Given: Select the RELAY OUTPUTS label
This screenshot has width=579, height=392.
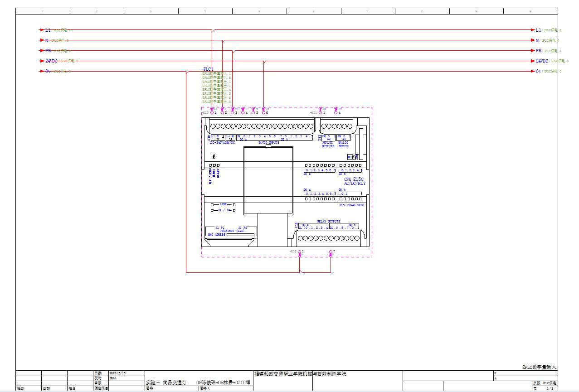Looking at the screenshot, I should pyautogui.click(x=328, y=222).
